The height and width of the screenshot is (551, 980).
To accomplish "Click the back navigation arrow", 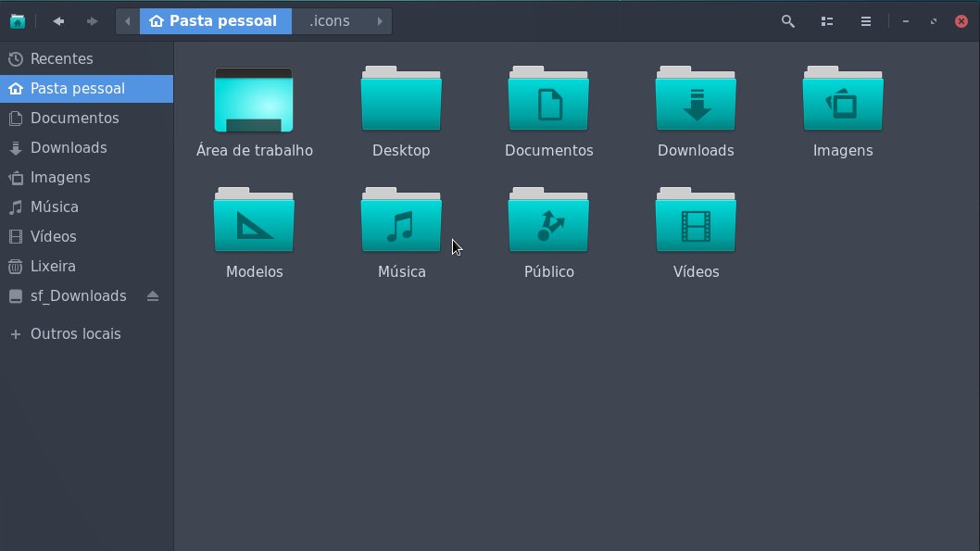I will [57, 20].
